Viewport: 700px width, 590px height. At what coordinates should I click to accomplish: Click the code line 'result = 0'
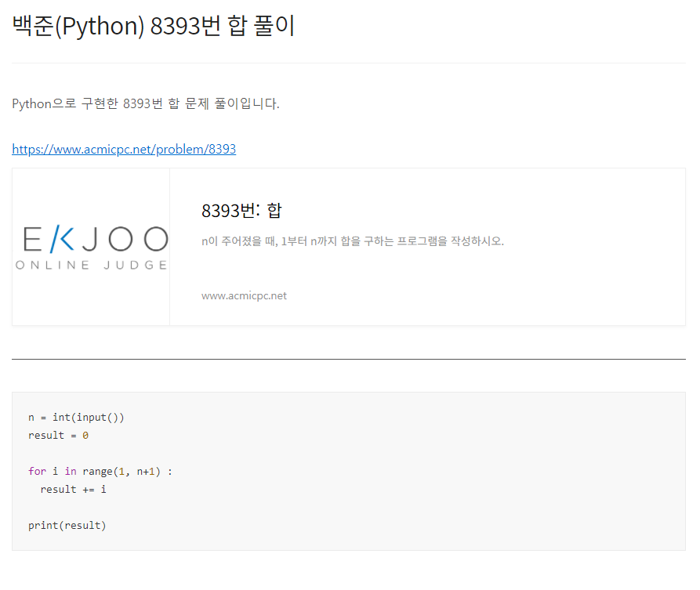coord(58,435)
